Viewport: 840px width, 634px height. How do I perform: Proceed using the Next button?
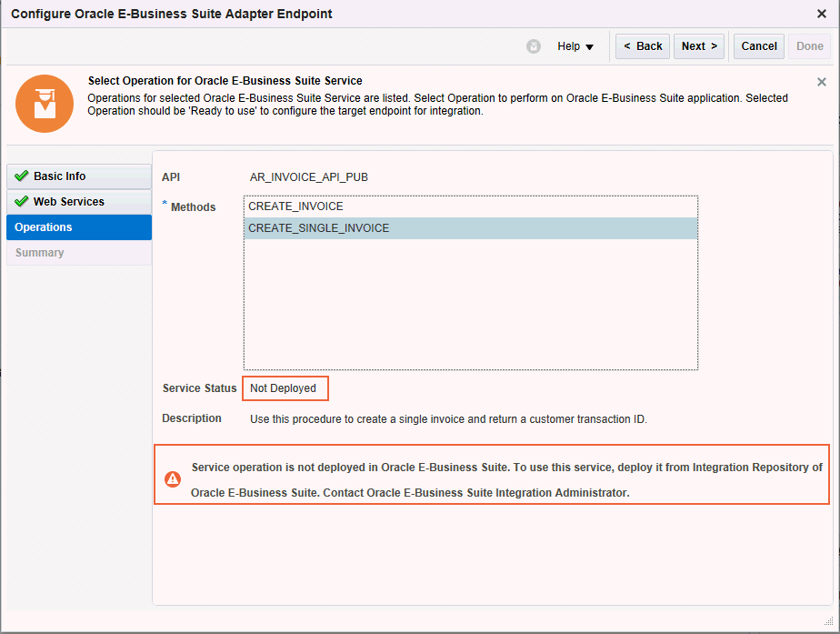click(699, 46)
